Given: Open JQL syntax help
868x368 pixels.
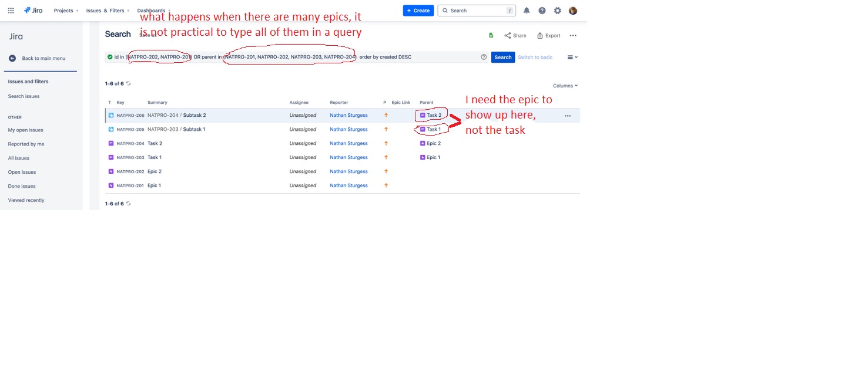Looking at the screenshot, I should pos(484,57).
